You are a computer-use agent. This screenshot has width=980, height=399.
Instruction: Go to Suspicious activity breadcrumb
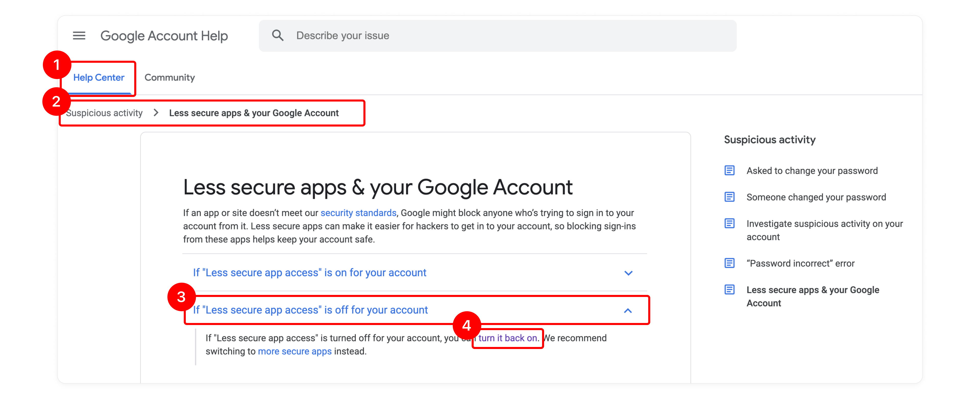(x=104, y=113)
